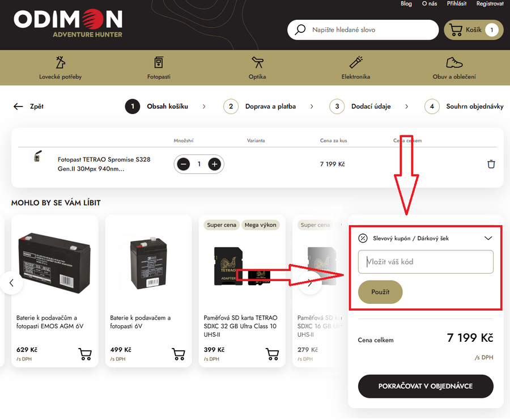The width and height of the screenshot is (510, 420).
Task: Decrease quantity with the minus button
Action: click(x=184, y=164)
